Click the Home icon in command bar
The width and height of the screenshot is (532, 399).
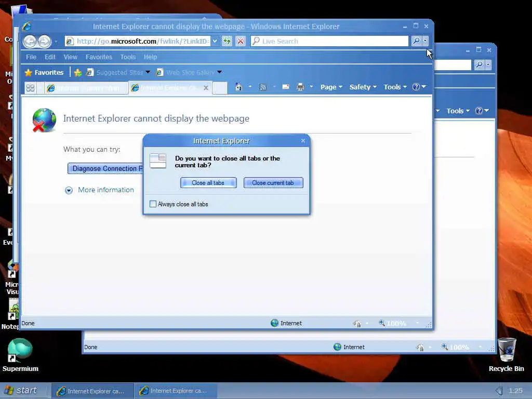[239, 87]
